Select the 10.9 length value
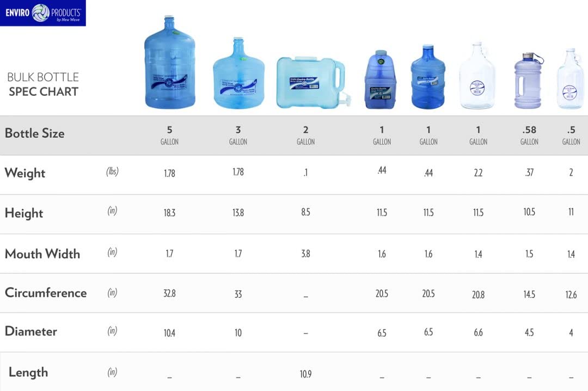The width and height of the screenshot is (588, 391). point(305,375)
